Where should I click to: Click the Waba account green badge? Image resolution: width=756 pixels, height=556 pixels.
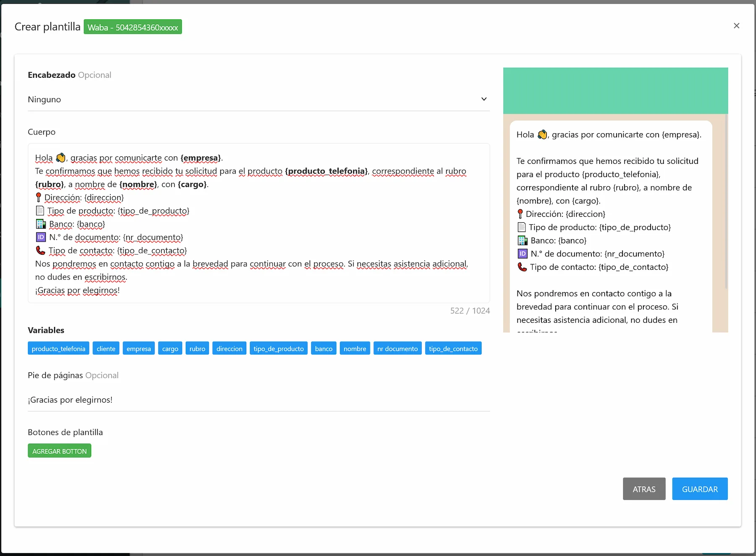pyautogui.click(x=133, y=27)
